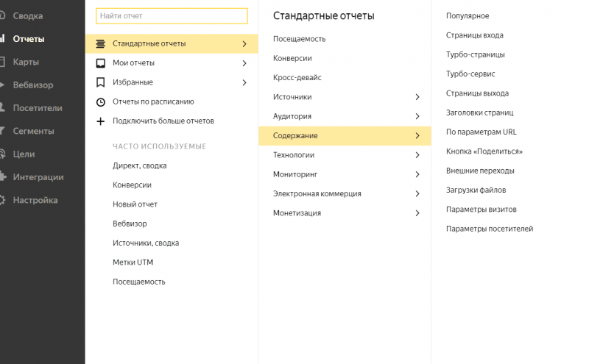Click the Избранные bookmark icon
The height and width of the screenshot is (364, 589).
coord(100,82)
